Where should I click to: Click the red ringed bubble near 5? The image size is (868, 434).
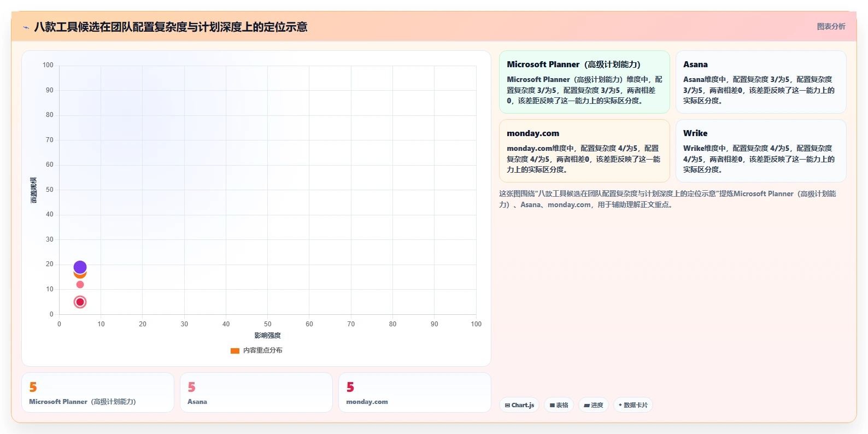pos(80,302)
